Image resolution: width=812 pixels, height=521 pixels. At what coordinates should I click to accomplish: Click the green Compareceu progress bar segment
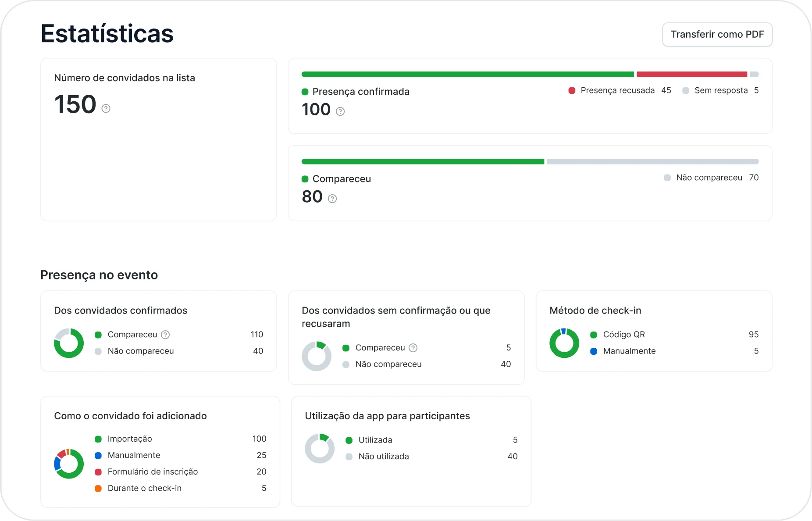coord(423,162)
